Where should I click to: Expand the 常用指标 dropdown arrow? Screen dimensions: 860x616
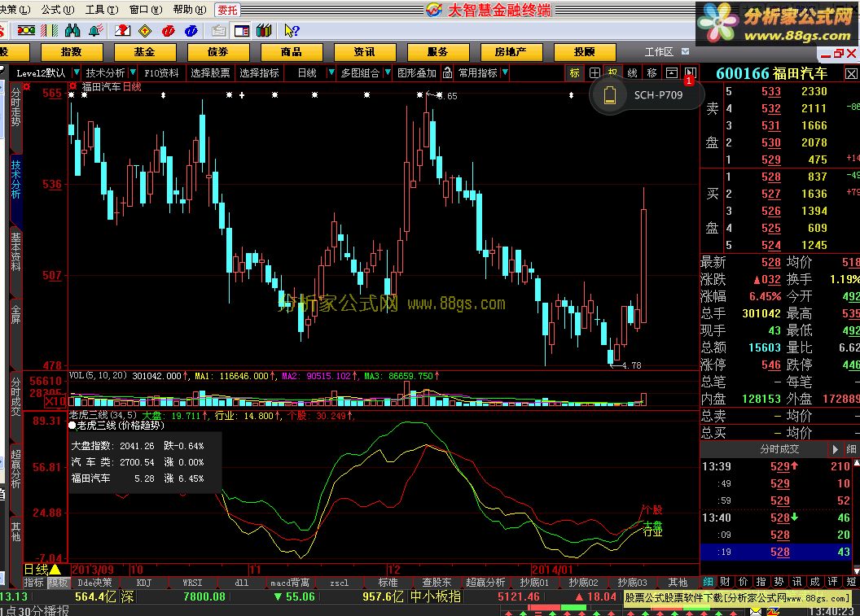(505, 72)
